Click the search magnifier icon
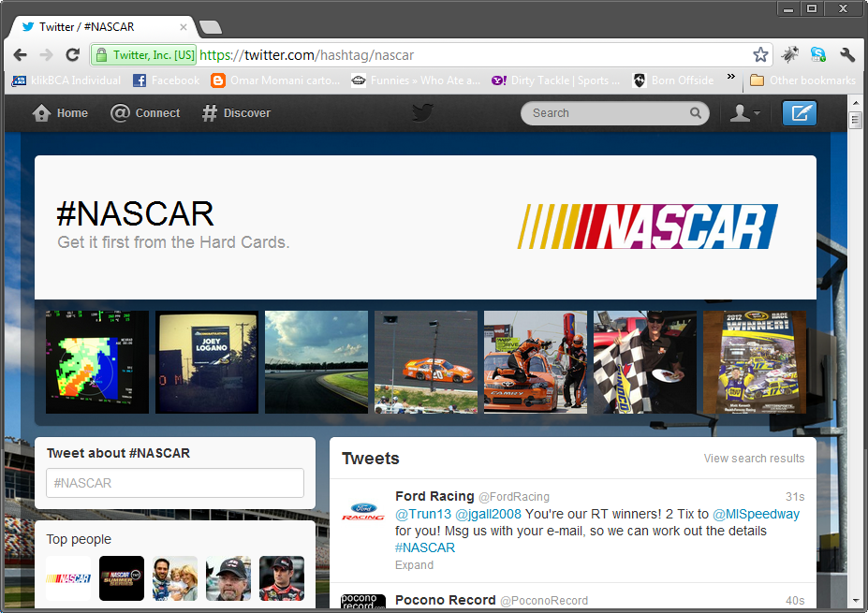This screenshot has height=613, width=868. pyautogui.click(x=696, y=113)
